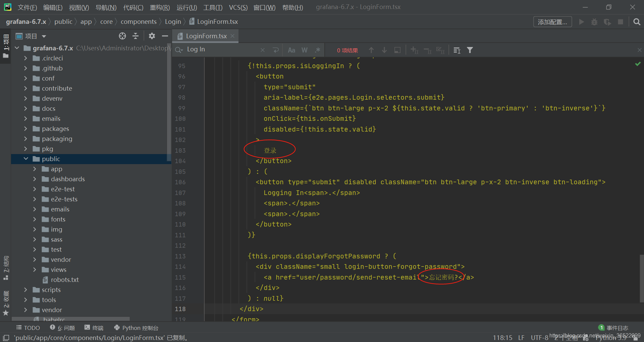Select the docs folder
The width and height of the screenshot is (644, 342).
click(49, 108)
